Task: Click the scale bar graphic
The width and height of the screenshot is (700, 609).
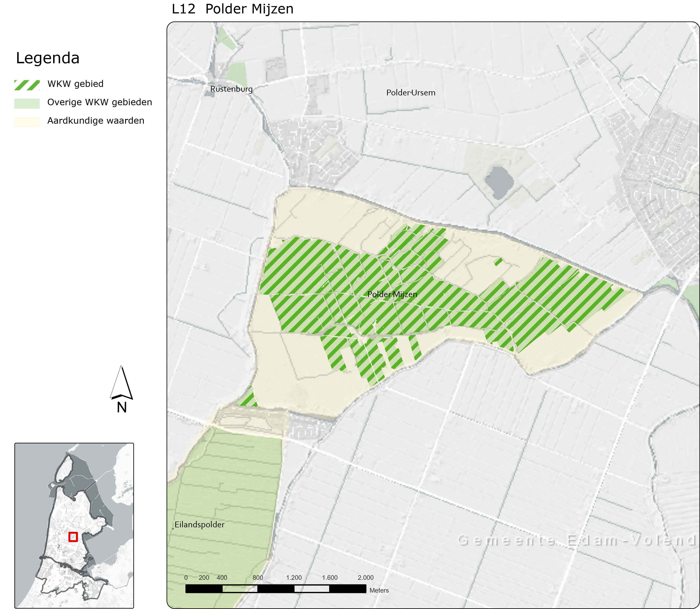Action: 275,589
